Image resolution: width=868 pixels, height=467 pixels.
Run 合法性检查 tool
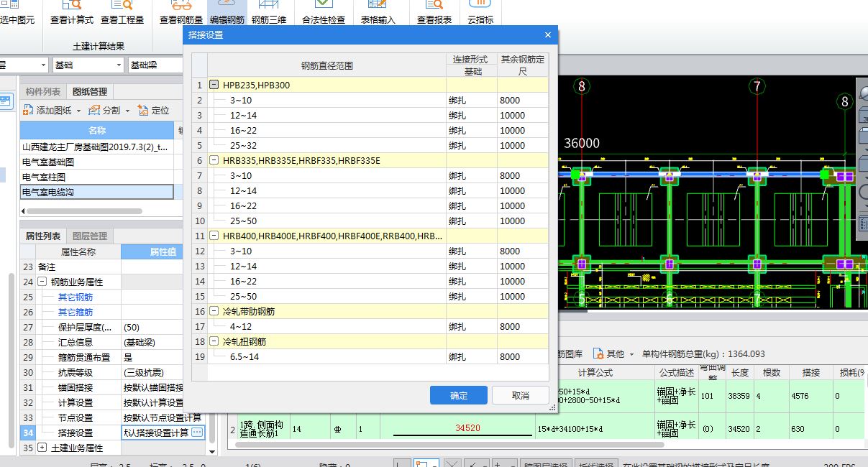(x=324, y=13)
